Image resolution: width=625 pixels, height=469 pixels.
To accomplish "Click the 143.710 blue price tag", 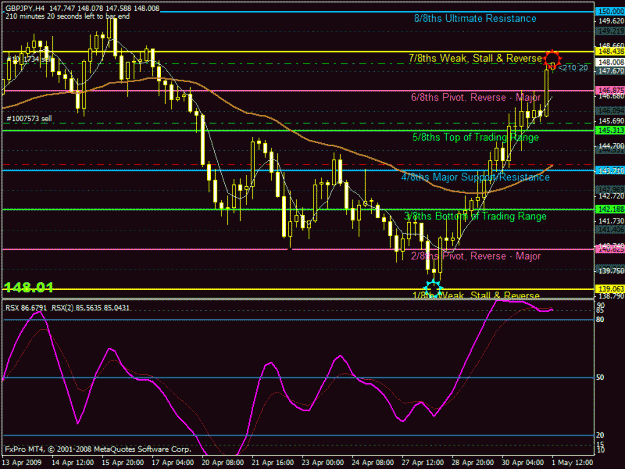I will [610, 171].
